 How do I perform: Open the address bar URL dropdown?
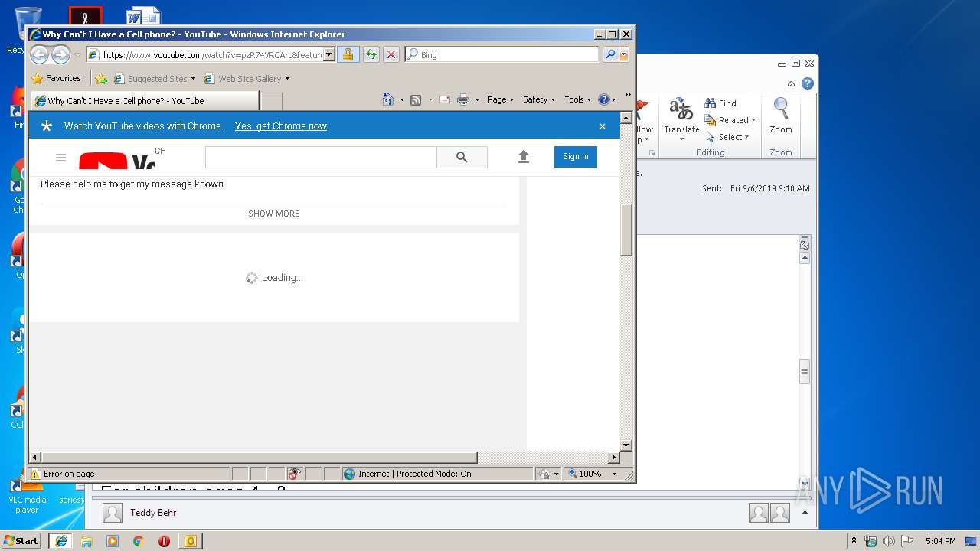(x=329, y=54)
